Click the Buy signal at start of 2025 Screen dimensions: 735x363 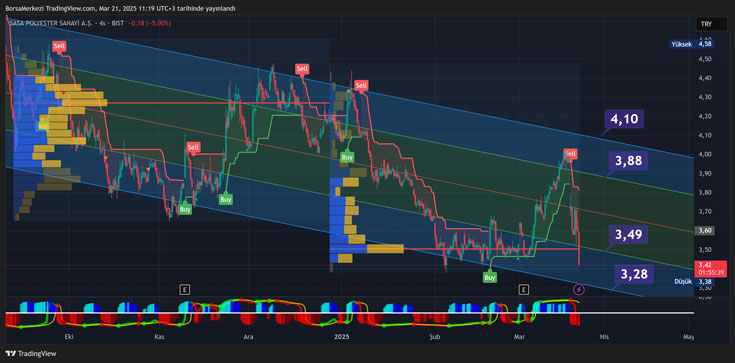coord(347,157)
